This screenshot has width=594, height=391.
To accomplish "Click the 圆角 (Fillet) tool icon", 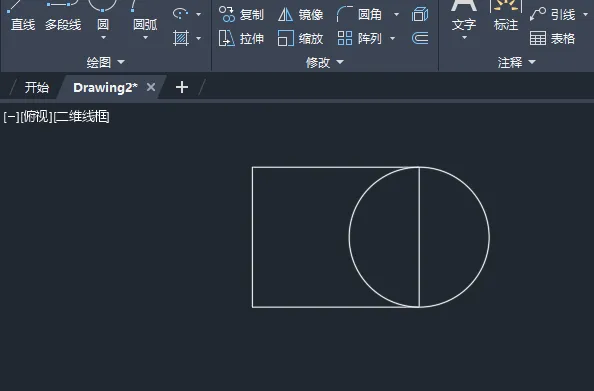I will click(344, 14).
